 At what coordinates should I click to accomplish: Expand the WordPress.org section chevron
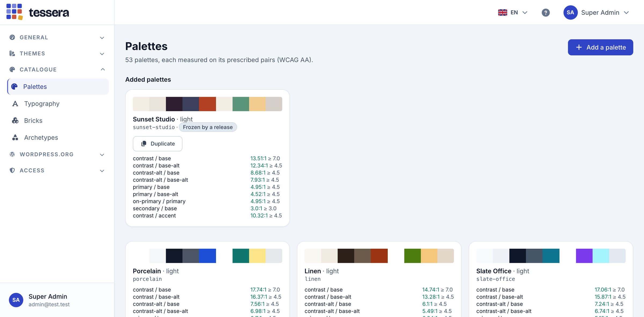click(102, 155)
